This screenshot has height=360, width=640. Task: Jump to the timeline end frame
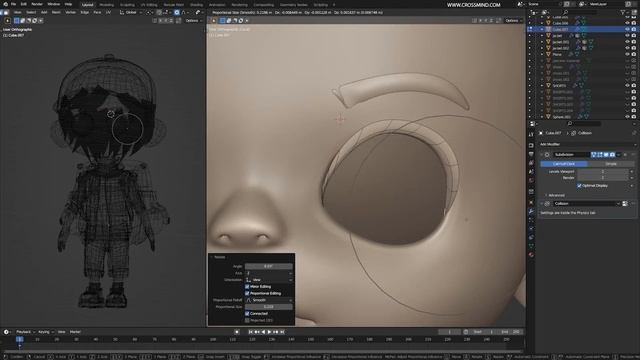pyautogui.click(x=282, y=332)
